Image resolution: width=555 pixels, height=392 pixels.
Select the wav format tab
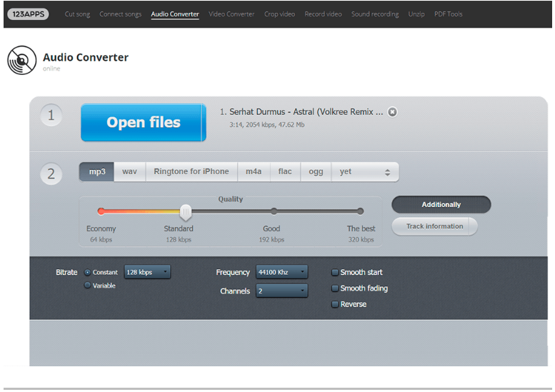129,171
